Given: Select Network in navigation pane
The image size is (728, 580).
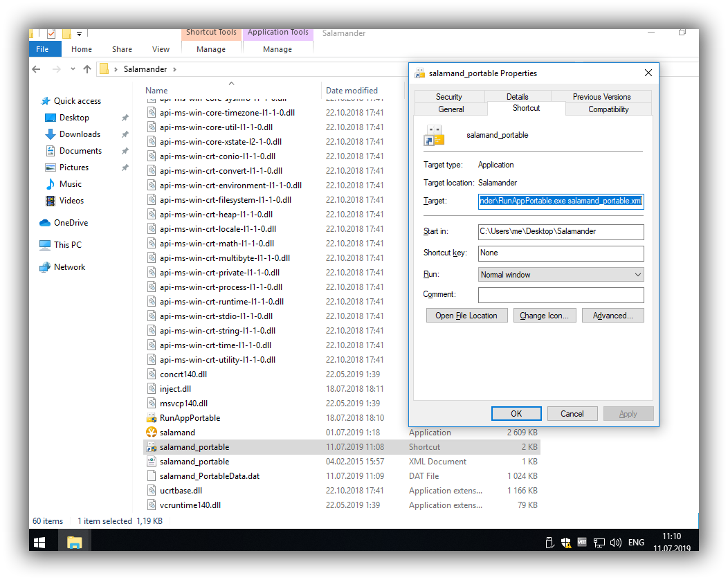Looking at the screenshot, I should (x=70, y=267).
